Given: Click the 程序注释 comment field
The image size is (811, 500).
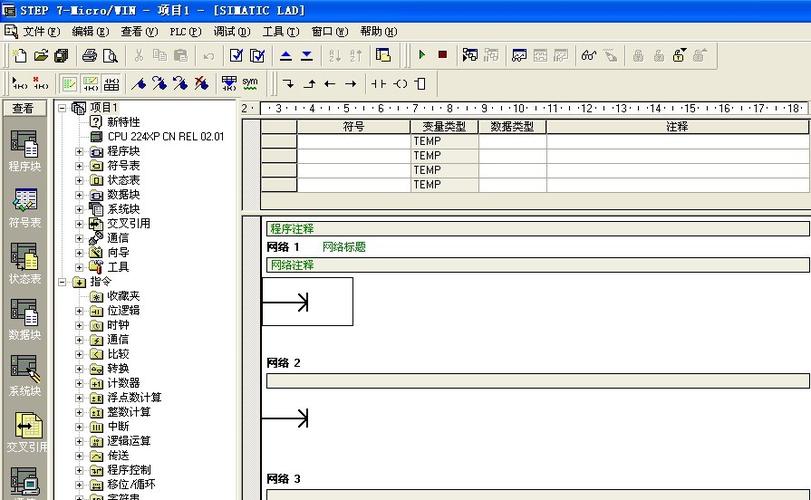Looking at the screenshot, I should [538, 229].
